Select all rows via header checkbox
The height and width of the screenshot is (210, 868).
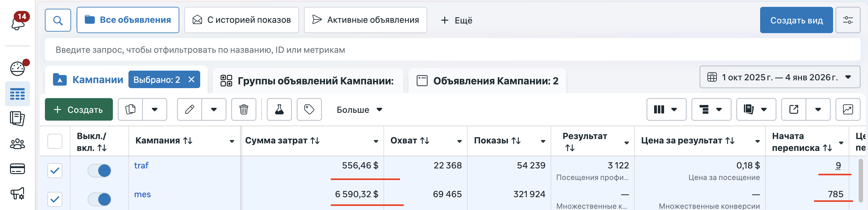(55, 142)
